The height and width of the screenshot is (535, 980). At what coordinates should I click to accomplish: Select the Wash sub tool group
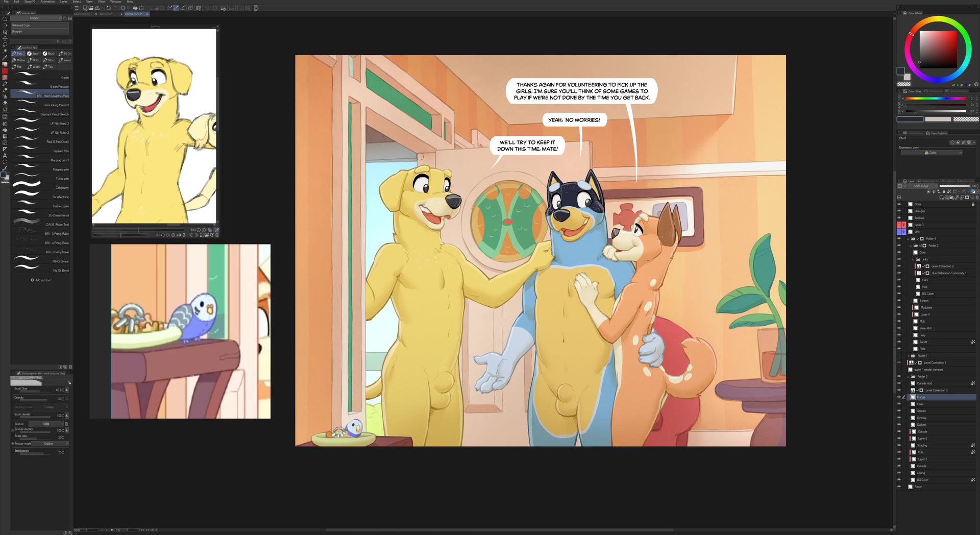click(34, 67)
